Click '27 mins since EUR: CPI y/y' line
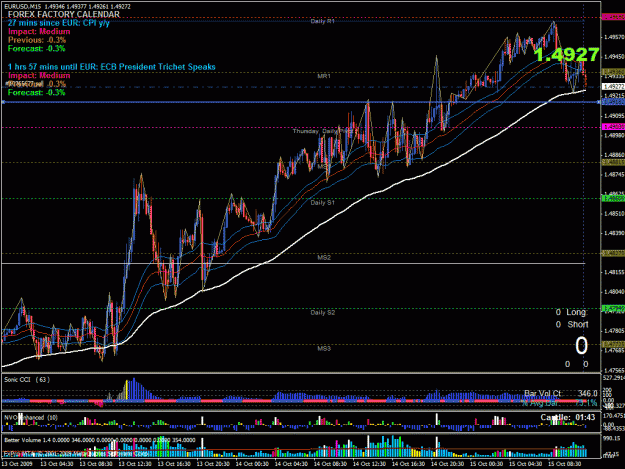The width and height of the screenshot is (625, 469). tap(59, 23)
